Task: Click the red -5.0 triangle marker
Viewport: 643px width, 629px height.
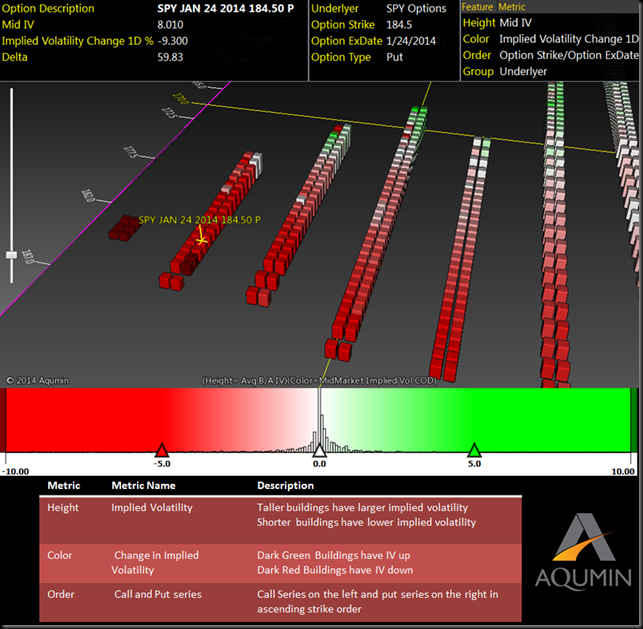Action: 162,450
